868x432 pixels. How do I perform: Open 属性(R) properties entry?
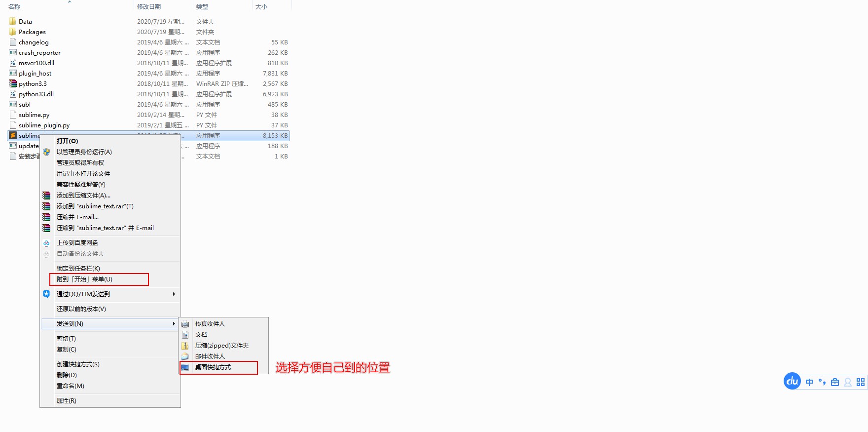(x=110, y=401)
